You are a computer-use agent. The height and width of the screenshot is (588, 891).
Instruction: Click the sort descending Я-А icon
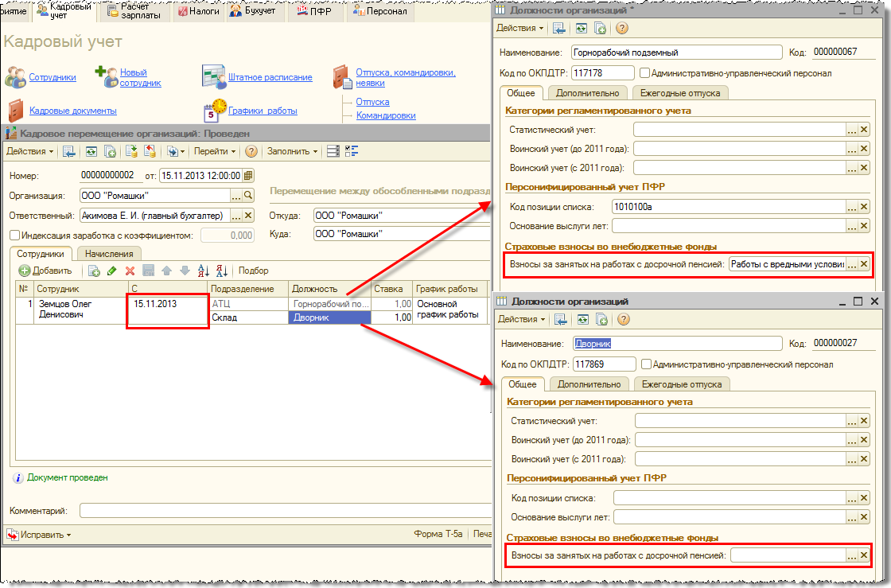(x=222, y=271)
